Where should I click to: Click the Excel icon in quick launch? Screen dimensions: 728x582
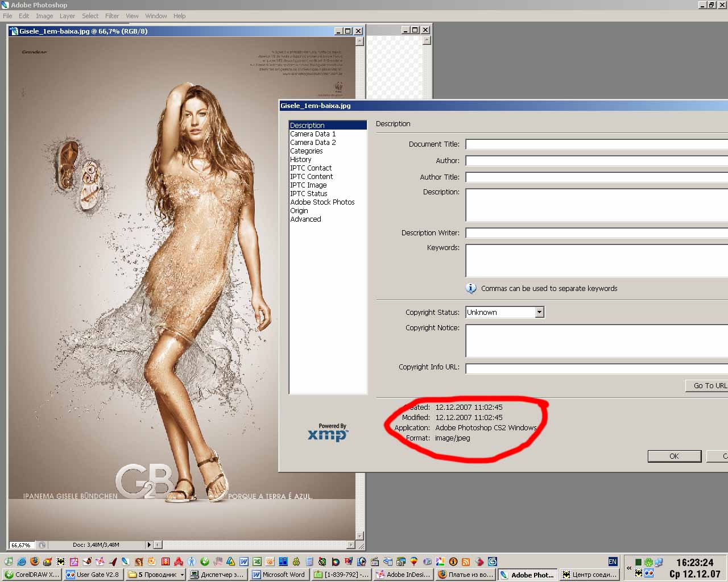[257, 562]
